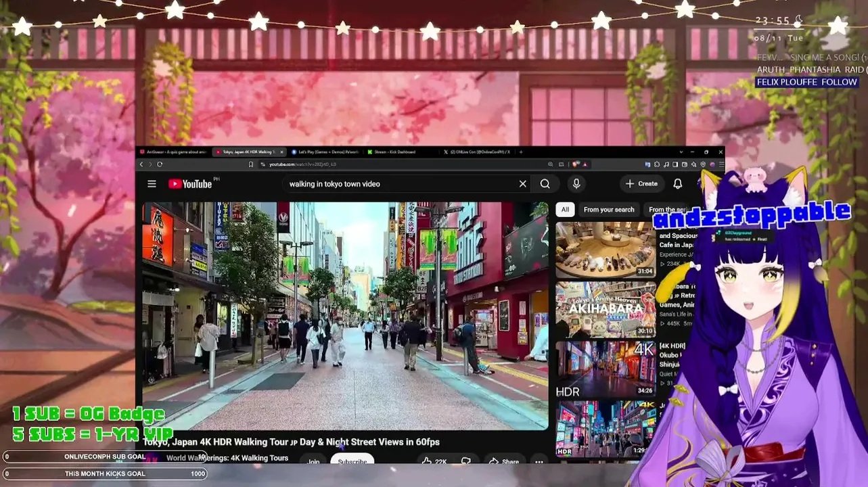Viewport: 868px width, 487px height.
Task: Clear the YouTube search text
Action: [522, 184]
